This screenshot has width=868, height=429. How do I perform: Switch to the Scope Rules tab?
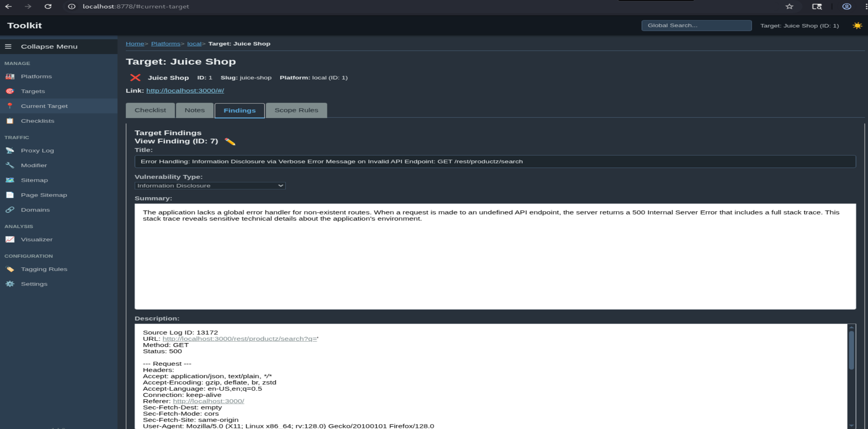coord(296,110)
